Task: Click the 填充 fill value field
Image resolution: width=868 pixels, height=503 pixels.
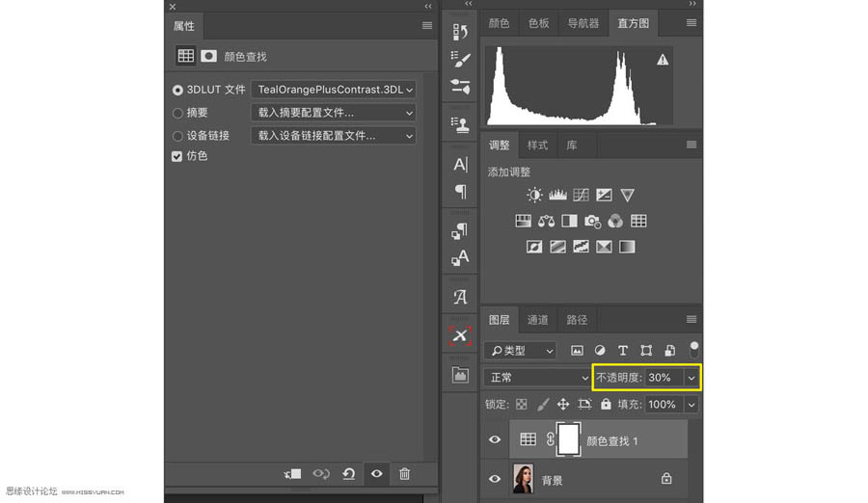Action: click(662, 405)
